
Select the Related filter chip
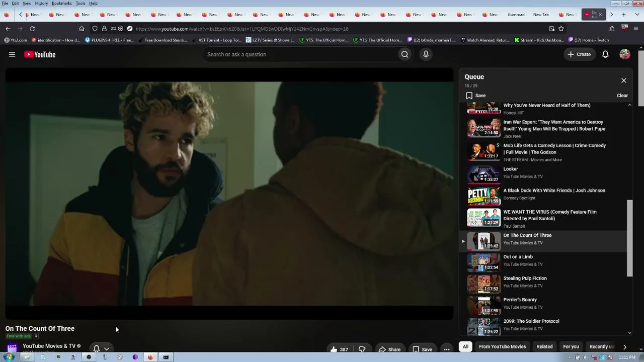click(544, 346)
